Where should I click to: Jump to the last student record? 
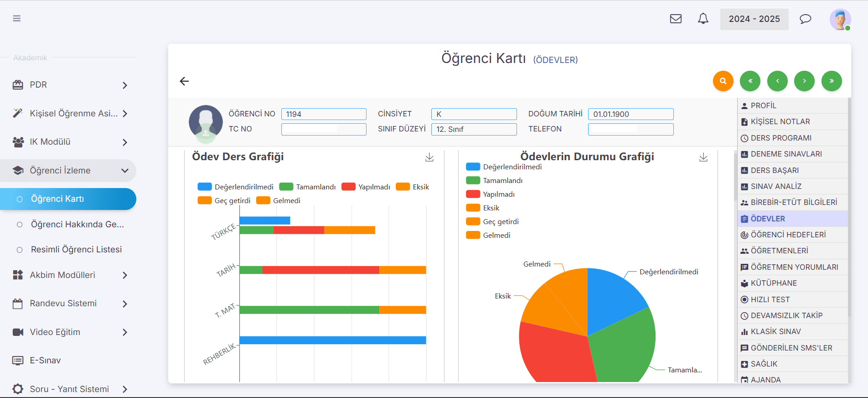832,81
